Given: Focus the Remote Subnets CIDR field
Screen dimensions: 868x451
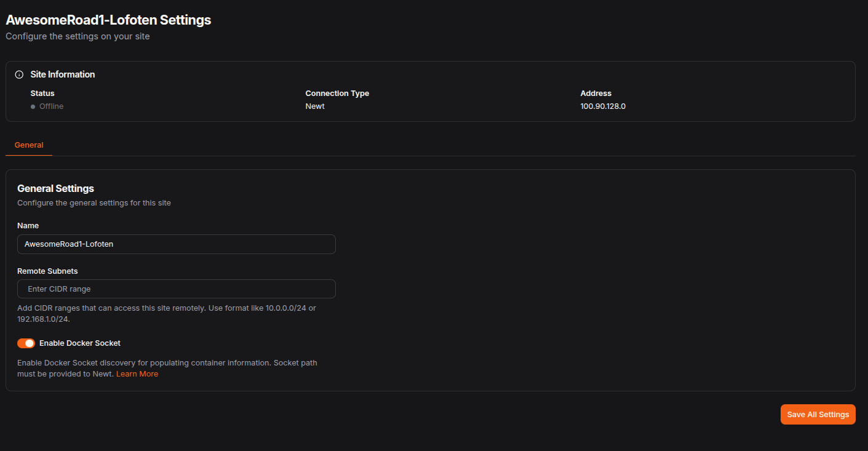Looking at the screenshot, I should pos(177,289).
